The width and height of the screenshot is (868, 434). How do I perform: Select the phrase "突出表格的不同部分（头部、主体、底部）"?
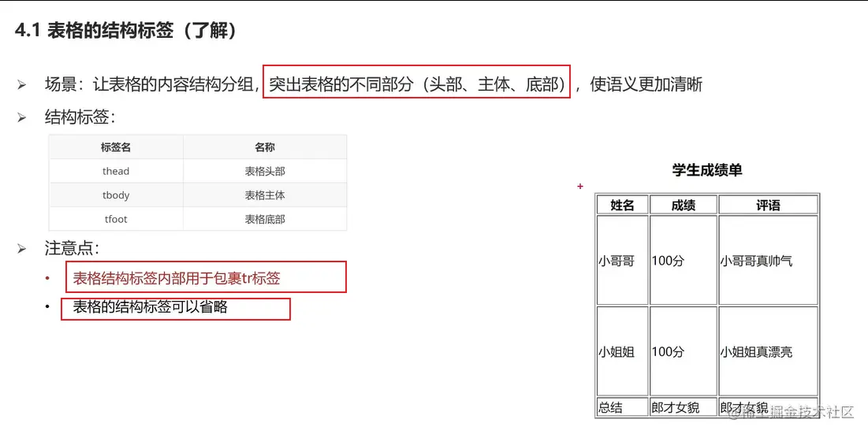[x=417, y=84]
